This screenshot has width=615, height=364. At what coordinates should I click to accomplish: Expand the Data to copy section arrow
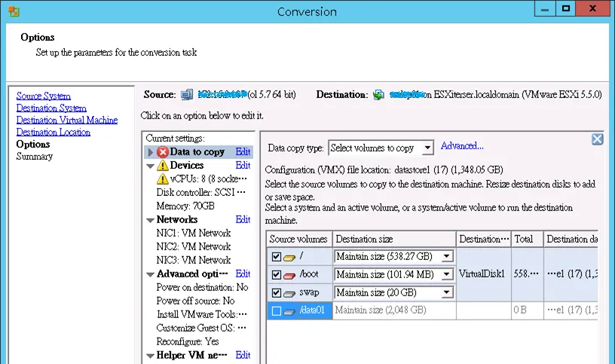[x=150, y=152]
